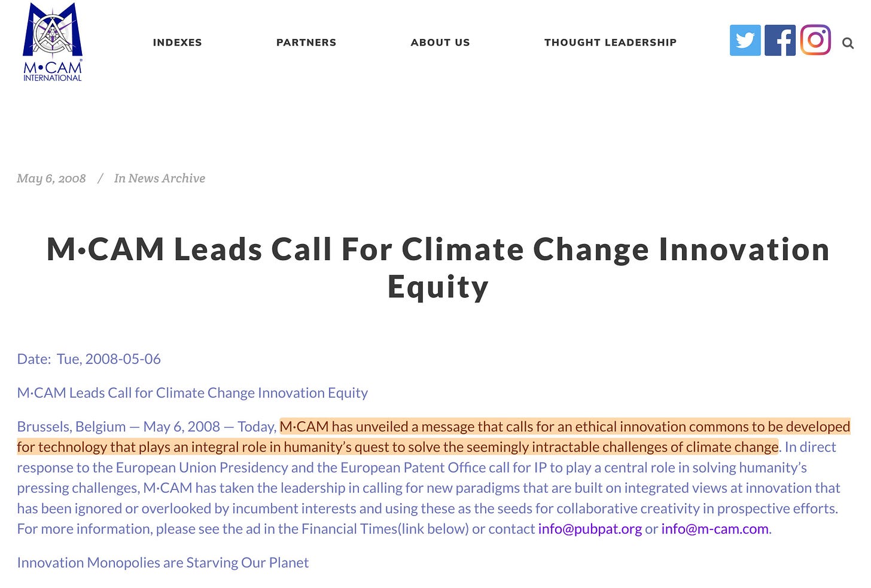Screen dimensions: 871x588
Task: Open the Instagram icon link
Action: 815,40
